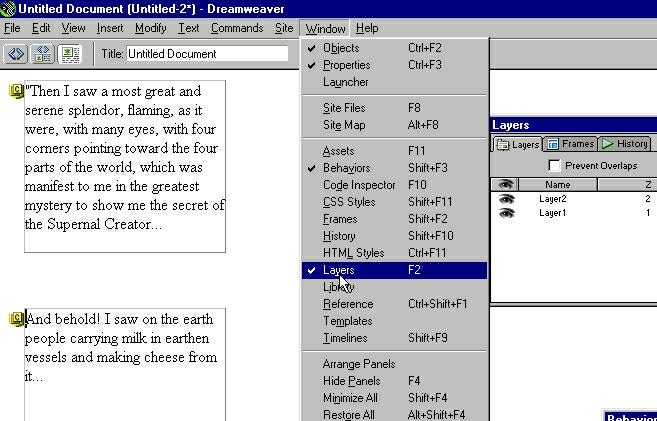
Task: Open the Commands menu
Action: click(237, 28)
